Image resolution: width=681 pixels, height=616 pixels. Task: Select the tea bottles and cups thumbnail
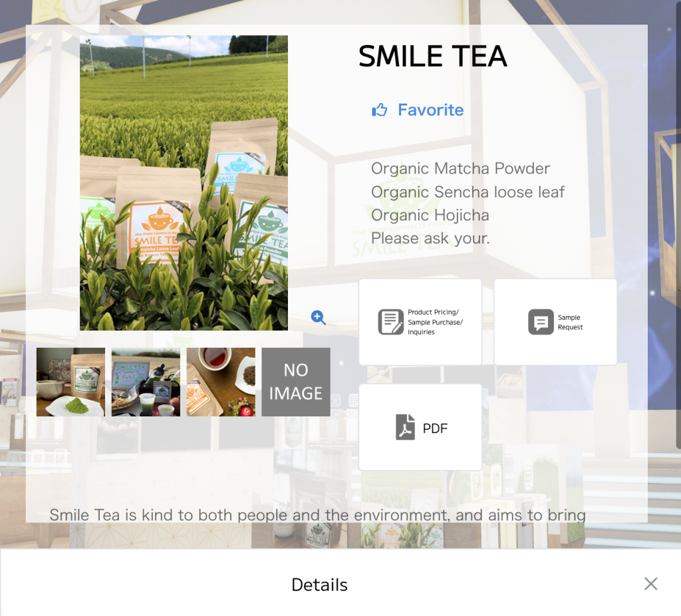pos(146,382)
